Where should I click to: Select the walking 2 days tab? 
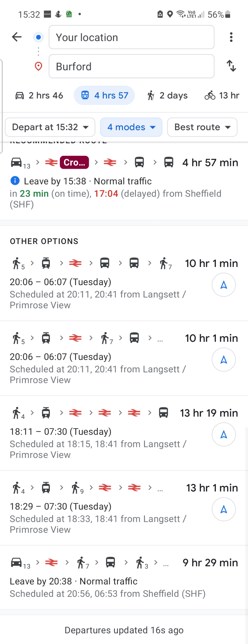click(167, 95)
